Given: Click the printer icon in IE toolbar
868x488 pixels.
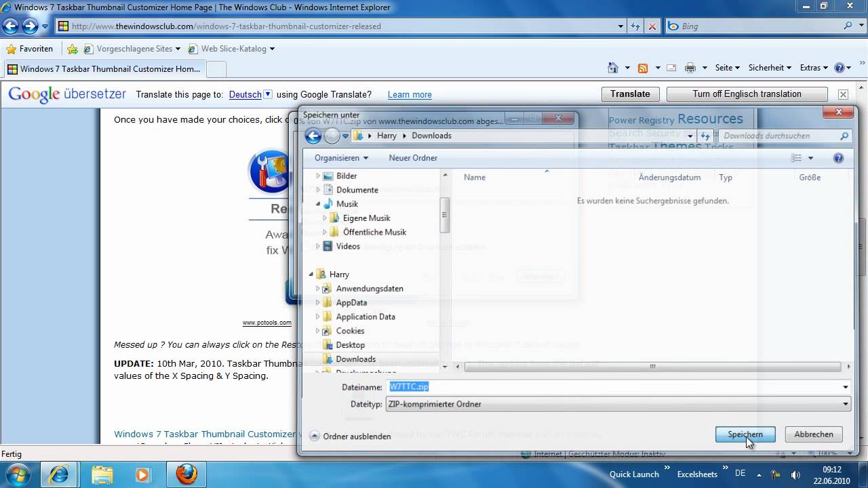Looking at the screenshot, I should pyautogui.click(x=690, y=68).
